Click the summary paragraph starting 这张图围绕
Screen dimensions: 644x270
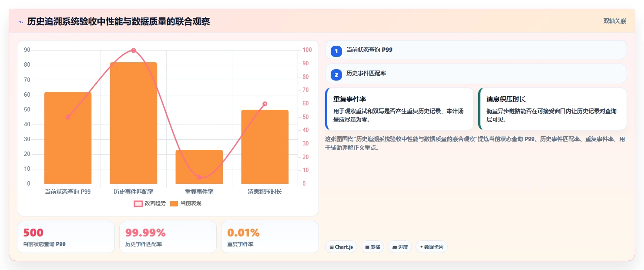(476, 143)
